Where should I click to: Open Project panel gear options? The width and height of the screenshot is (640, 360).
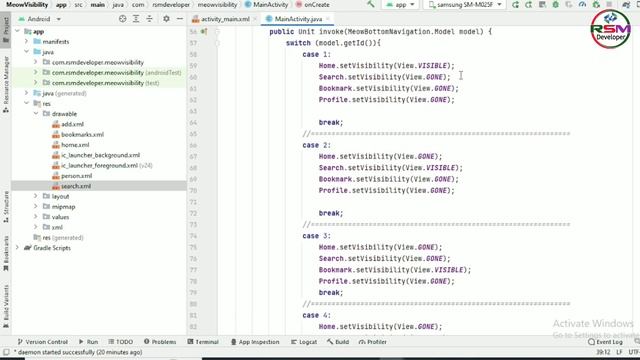pos(166,19)
